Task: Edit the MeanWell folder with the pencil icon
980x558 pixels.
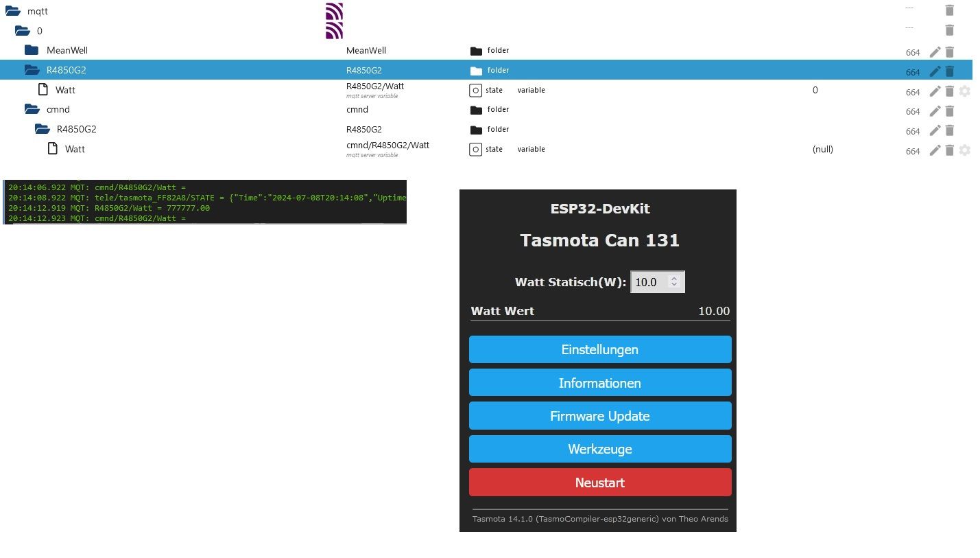Action: point(935,52)
